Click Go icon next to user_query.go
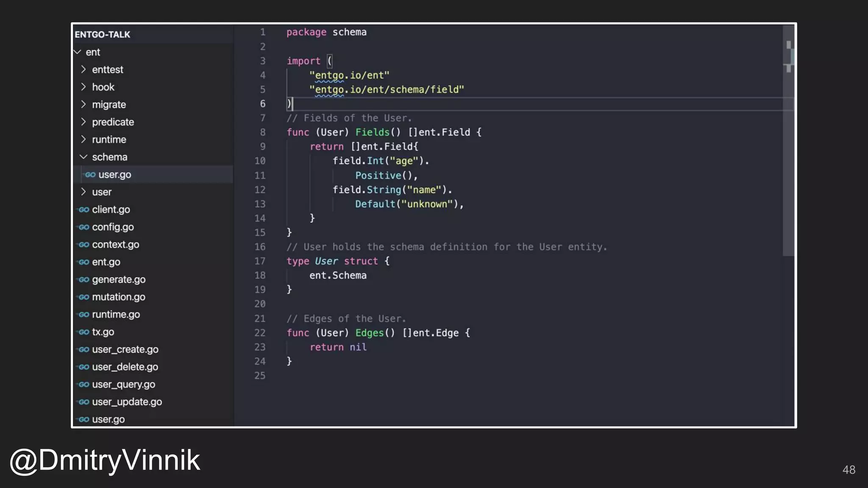868x488 pixels. point(83,385)
